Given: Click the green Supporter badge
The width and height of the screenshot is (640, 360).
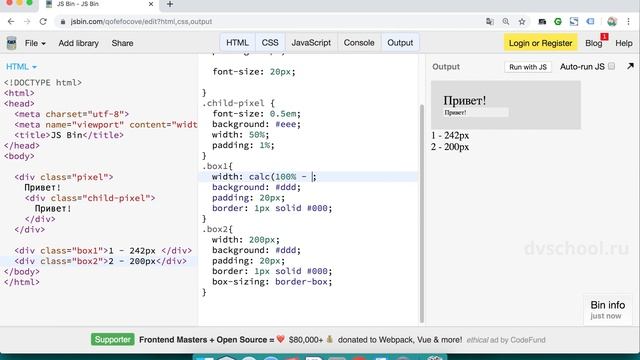Looking at the screenshot, I should (113, 340).
